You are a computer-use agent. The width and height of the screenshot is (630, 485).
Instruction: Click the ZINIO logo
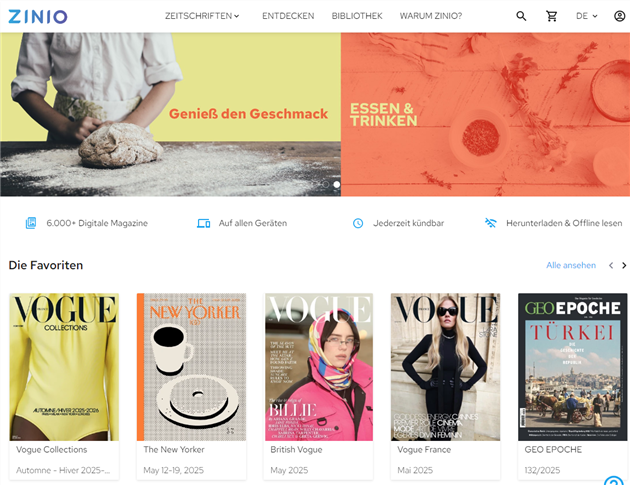[38, 16]
